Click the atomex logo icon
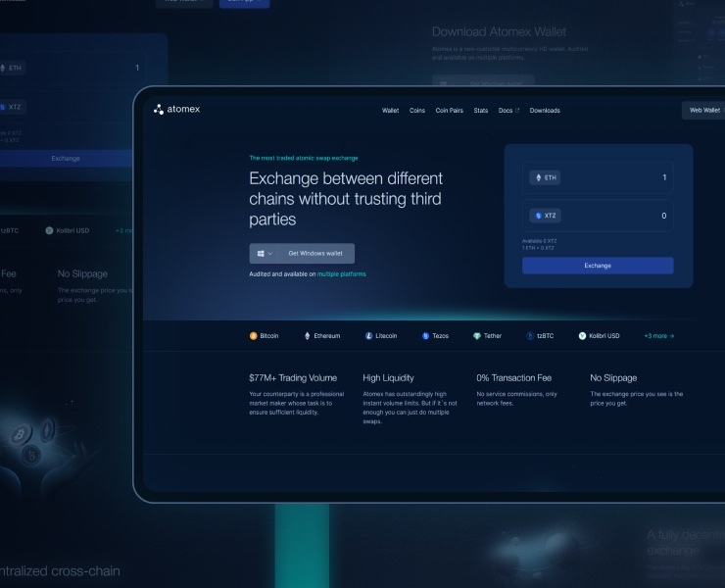This screenshot has width=725, height=588. (x=159, y=109)
